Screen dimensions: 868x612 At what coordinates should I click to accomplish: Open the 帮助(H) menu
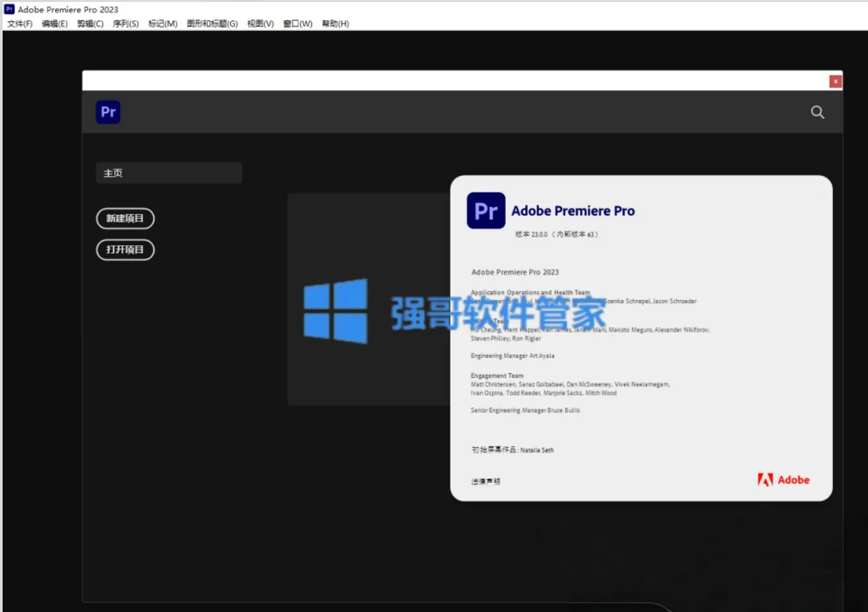tap(336, 24)
